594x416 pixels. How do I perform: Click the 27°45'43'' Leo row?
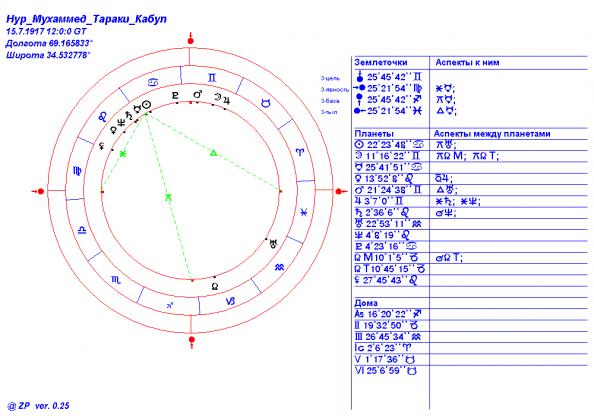click(x=386, y=280)
